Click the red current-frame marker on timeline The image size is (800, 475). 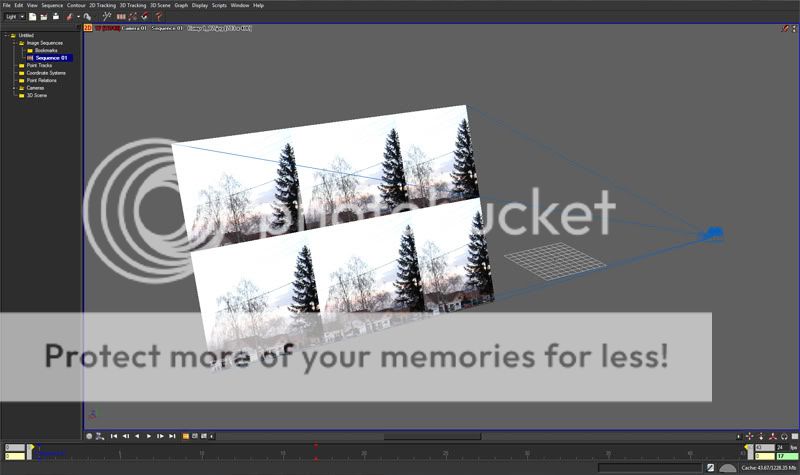point(316,446)
